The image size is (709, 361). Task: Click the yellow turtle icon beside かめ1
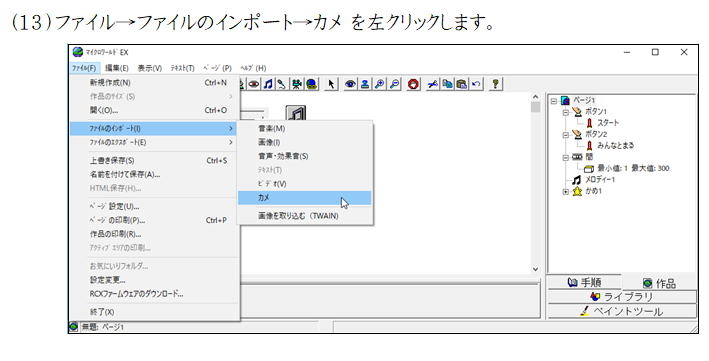pos(577,191)
